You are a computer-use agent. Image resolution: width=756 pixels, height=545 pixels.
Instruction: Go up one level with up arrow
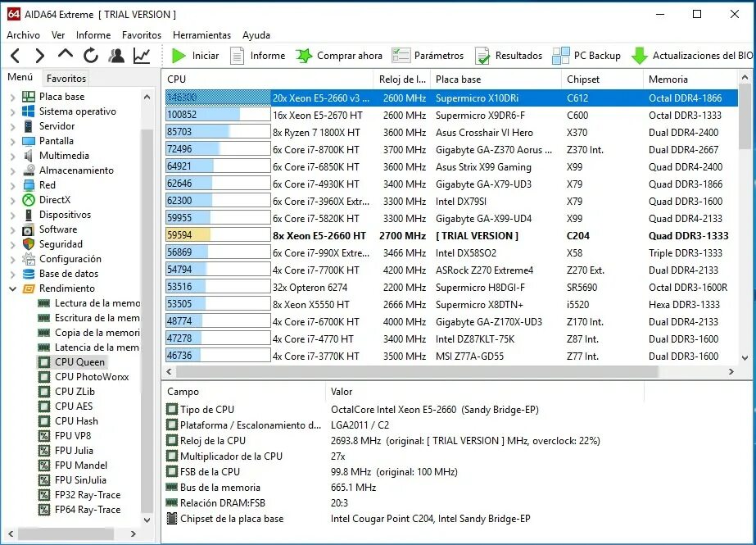pyautogui.click(x=65, y=54)
